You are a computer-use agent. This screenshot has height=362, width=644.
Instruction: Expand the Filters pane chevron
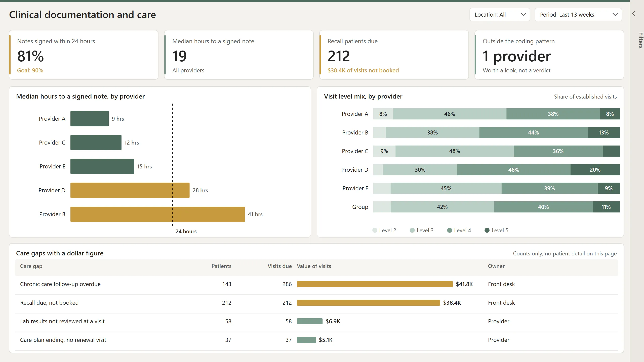point(634,14)
